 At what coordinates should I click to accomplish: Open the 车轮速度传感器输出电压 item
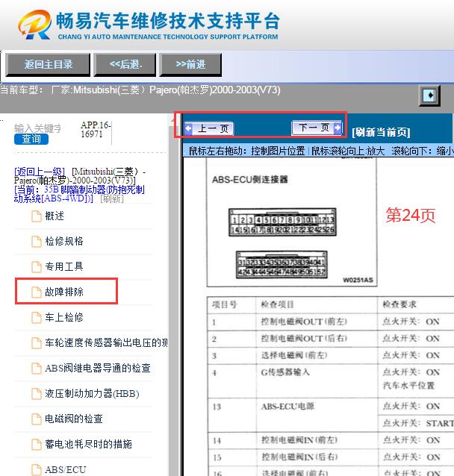point(106,342)
